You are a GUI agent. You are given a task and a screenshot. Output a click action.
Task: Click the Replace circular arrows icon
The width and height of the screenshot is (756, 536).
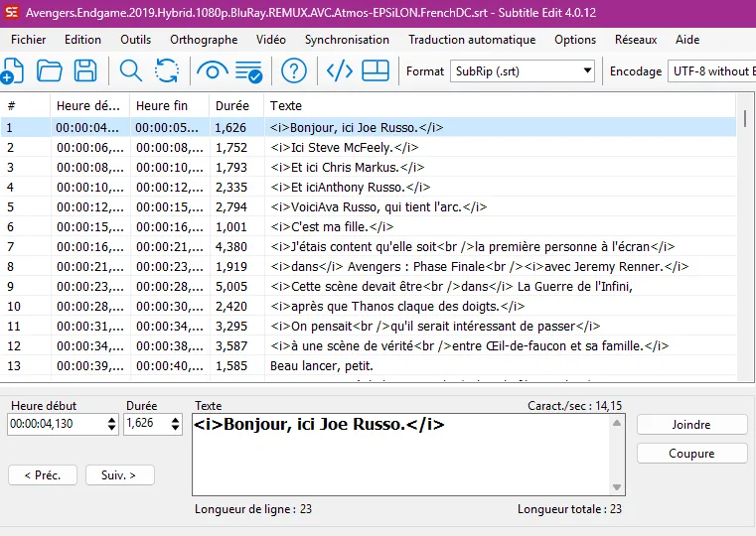point(167,70)
